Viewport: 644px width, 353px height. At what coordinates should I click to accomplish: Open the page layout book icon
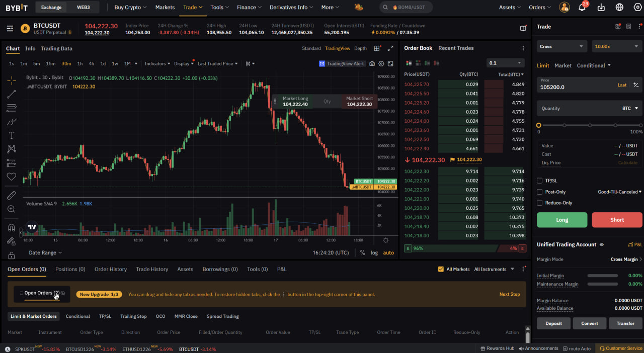pos(523,29)
